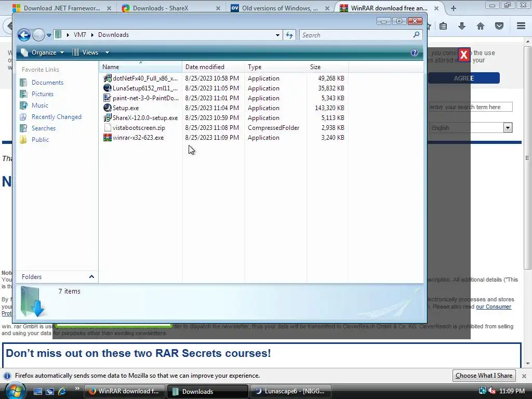This screenshot has width=532, height=399.
Task: Open Firefox downloads arrow icon
Action: [x=462, y=26]
